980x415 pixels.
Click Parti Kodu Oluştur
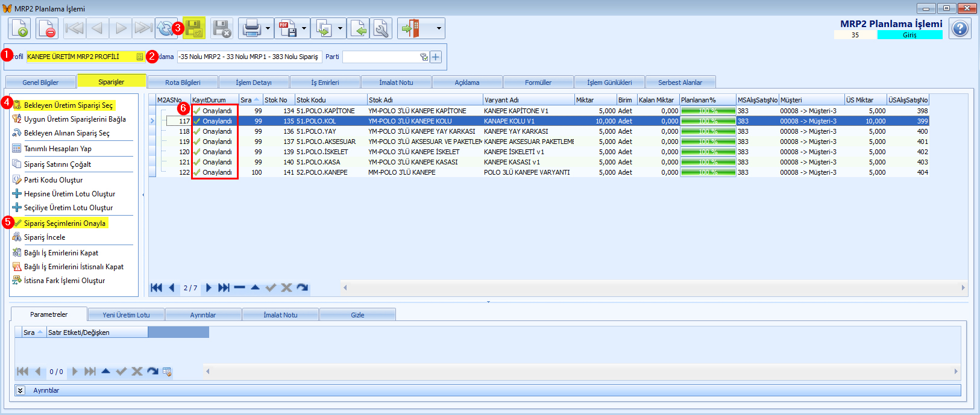[53, 180]
